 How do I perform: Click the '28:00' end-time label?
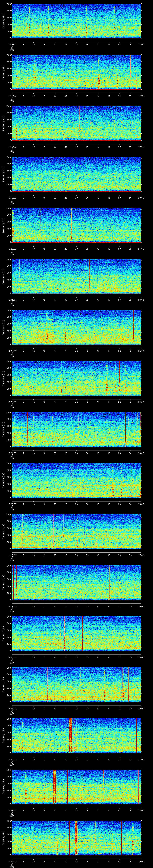tap(141, 606)
